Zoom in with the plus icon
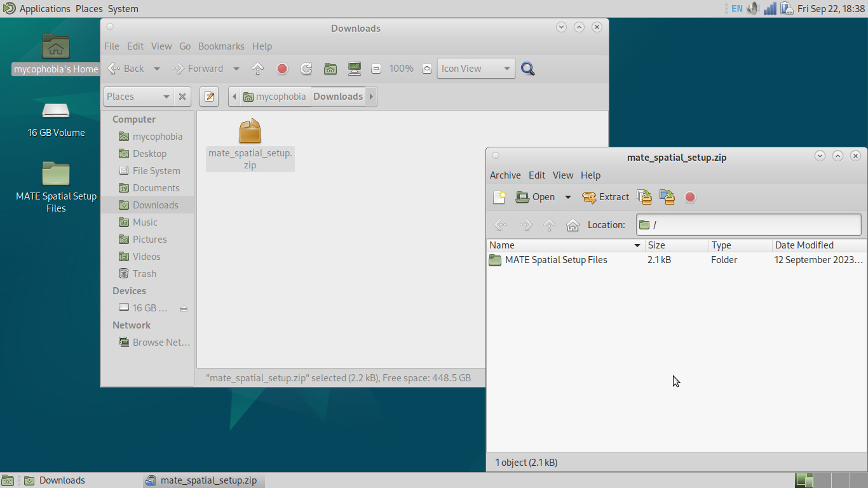This screenshot has height=488, width=868. (x=427, y=69)
